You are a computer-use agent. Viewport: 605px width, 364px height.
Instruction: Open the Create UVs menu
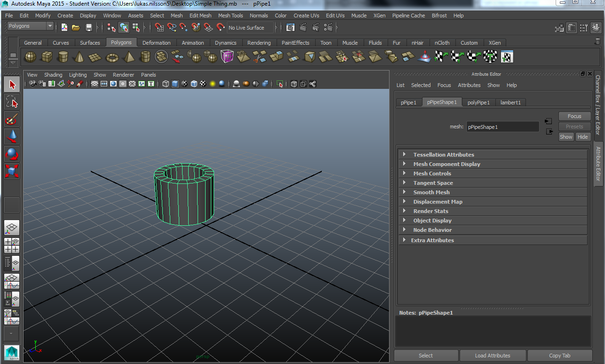(306, 16)
